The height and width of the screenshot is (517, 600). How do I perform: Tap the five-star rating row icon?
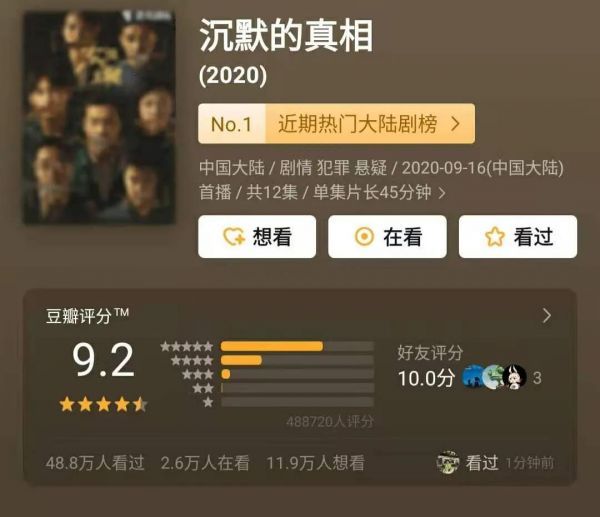click(x=187, y=347)
